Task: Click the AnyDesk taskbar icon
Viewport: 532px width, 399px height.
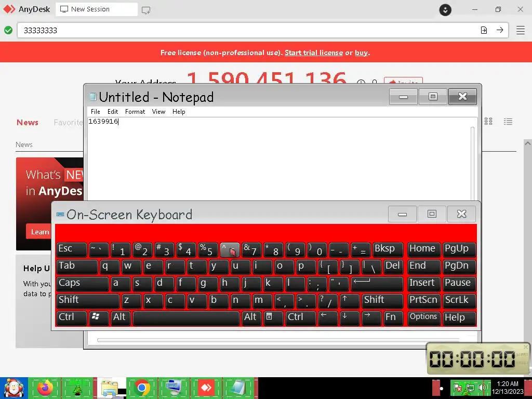Action: (206, 388)
